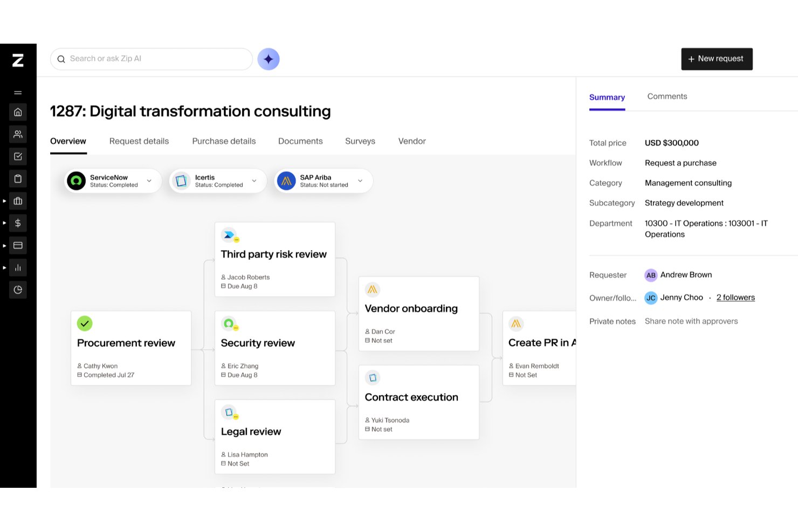Click the Search or ask Zip AI field

(x=152, y=59)
